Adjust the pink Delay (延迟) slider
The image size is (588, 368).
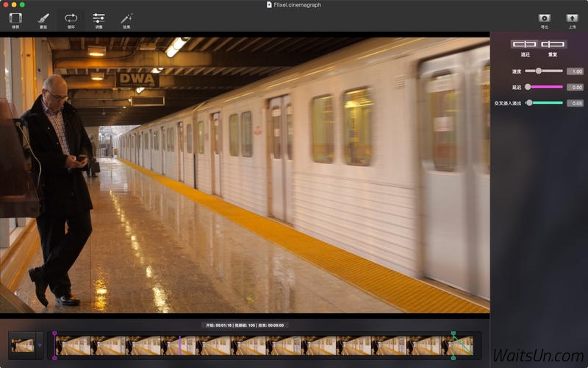544,87
